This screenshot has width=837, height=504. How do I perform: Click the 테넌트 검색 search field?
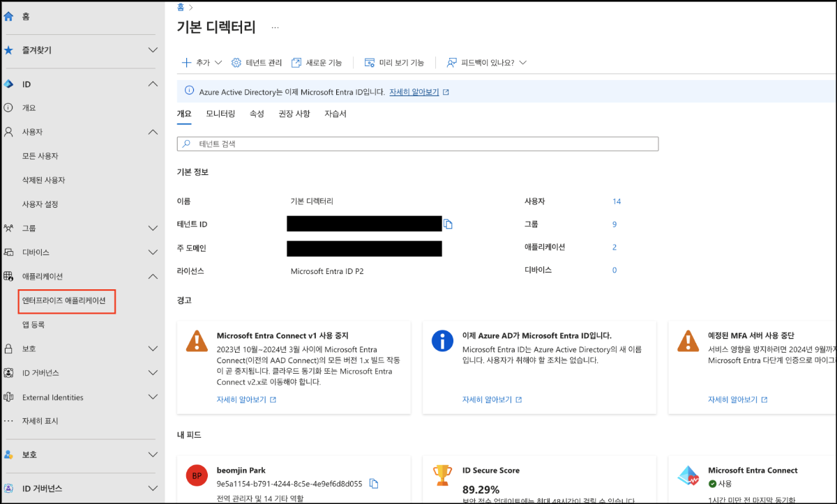click(418, 144)
